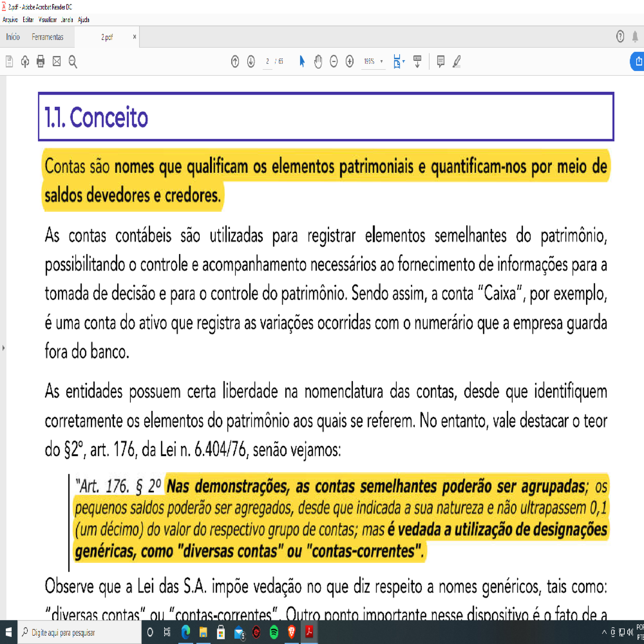Image resolution: width=644 pixels, height=644 pixels.
Task: Print the document with printer icon
Action: pyautogui.click(x=41, y=61)
